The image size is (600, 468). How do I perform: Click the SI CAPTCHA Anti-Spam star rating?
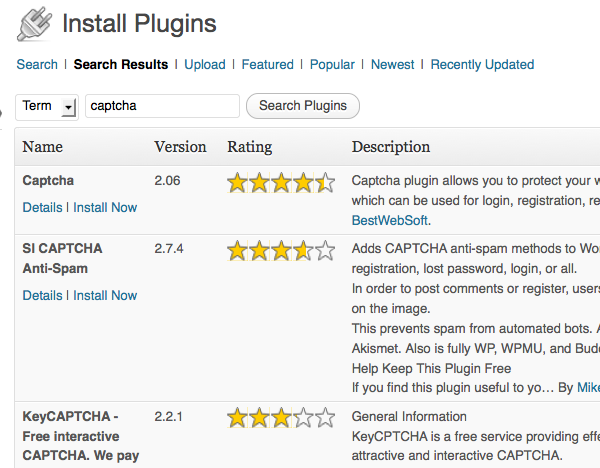pos(281,251)
